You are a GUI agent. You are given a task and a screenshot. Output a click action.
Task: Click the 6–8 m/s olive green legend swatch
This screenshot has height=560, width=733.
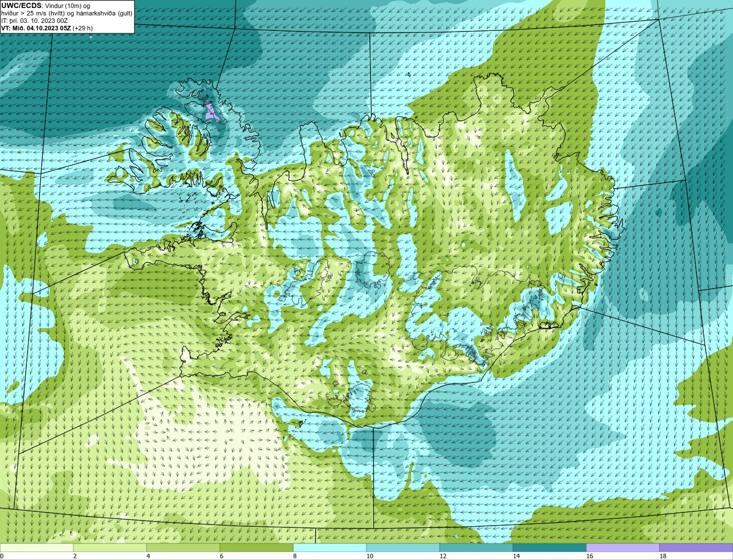(257, 548)
